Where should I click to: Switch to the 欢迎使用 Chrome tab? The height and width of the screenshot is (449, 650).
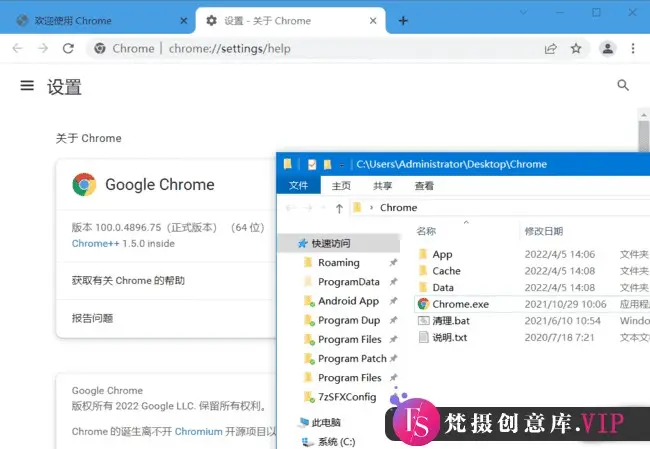(97, 21)
